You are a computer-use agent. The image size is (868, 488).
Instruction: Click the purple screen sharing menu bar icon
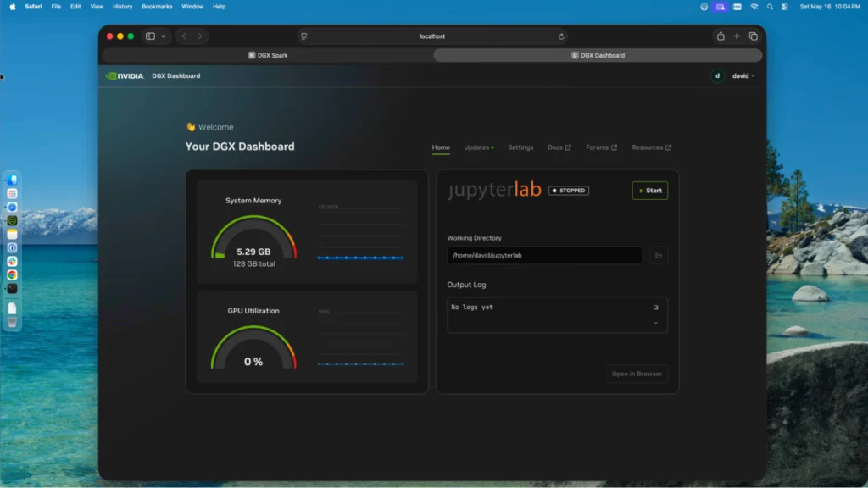[720, 7]
